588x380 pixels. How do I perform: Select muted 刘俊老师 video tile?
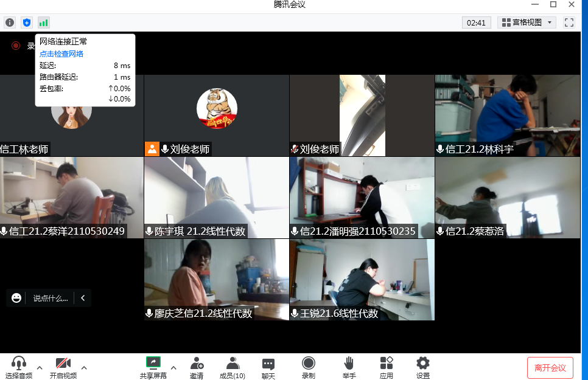click(x=362, y=116)
